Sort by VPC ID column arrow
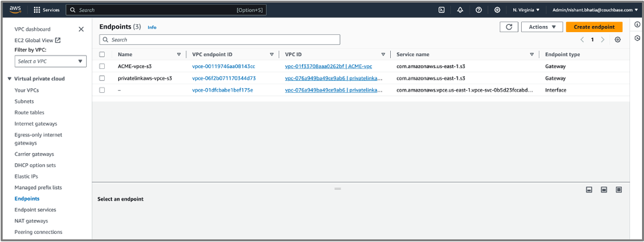The image size is (644, 242). pos(383,54)
